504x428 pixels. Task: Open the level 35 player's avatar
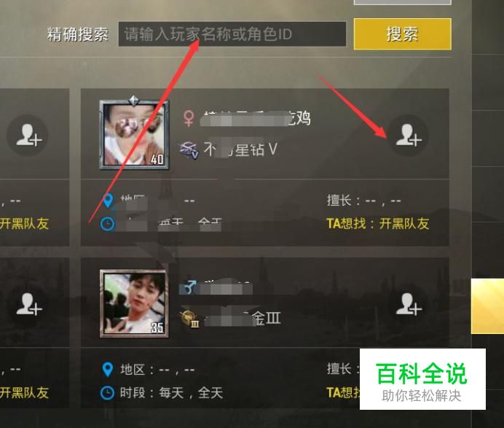(x=134, y=304)
